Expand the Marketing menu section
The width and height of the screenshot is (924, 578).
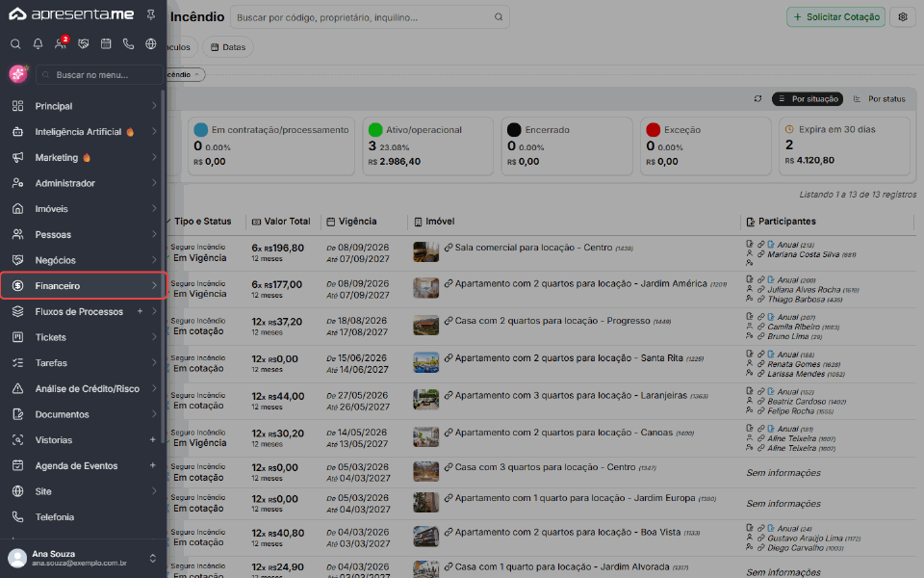[84, 157]
